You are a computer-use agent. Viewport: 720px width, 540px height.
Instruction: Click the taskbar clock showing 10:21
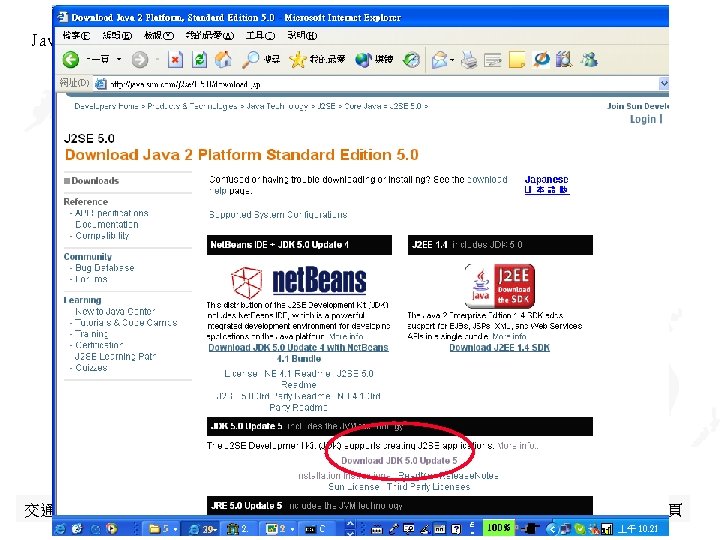[x=638, y=529]
